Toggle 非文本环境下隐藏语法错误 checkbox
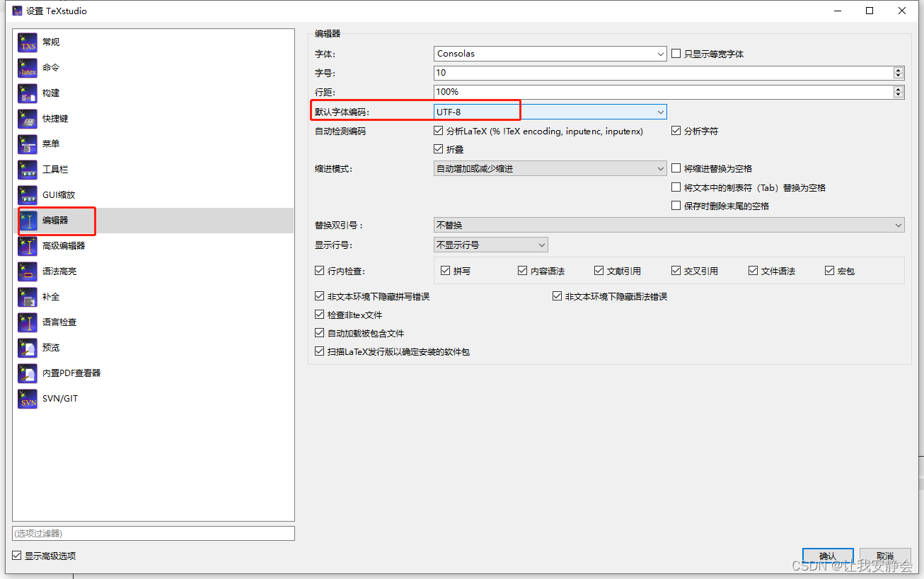924x579 pixels. click(557, 296)
